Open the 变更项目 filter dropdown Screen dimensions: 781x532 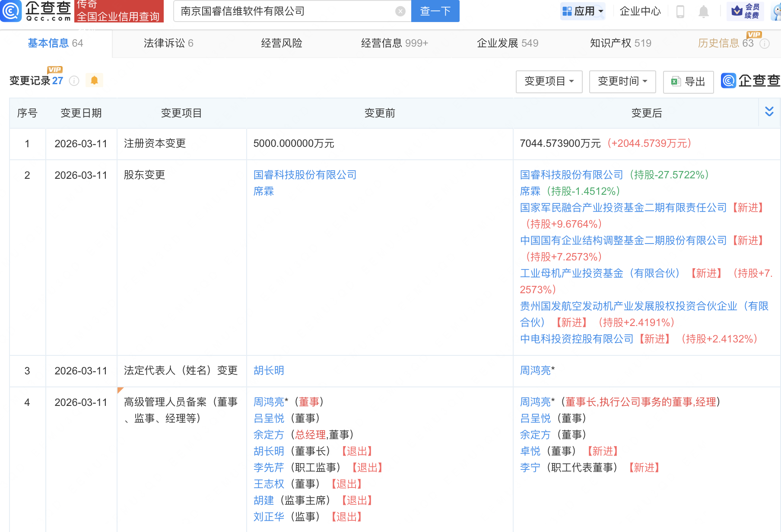click(x=549, y=82)
